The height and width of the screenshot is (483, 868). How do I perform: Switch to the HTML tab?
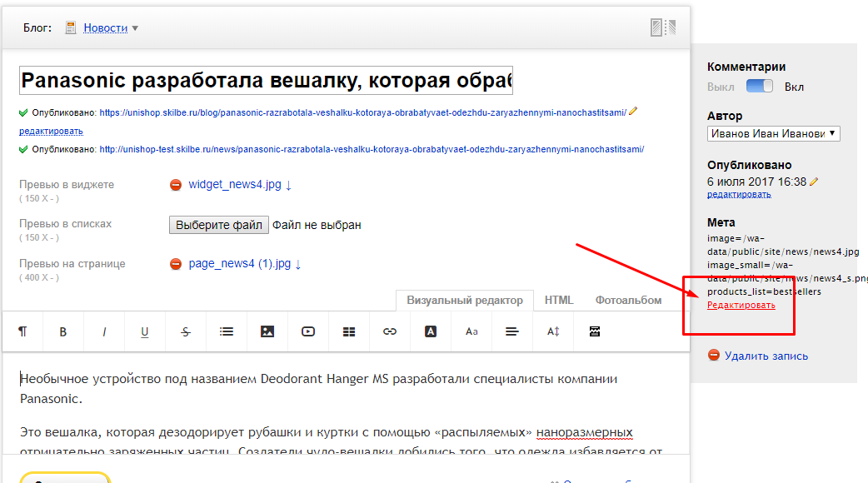(x=559, y=300)
